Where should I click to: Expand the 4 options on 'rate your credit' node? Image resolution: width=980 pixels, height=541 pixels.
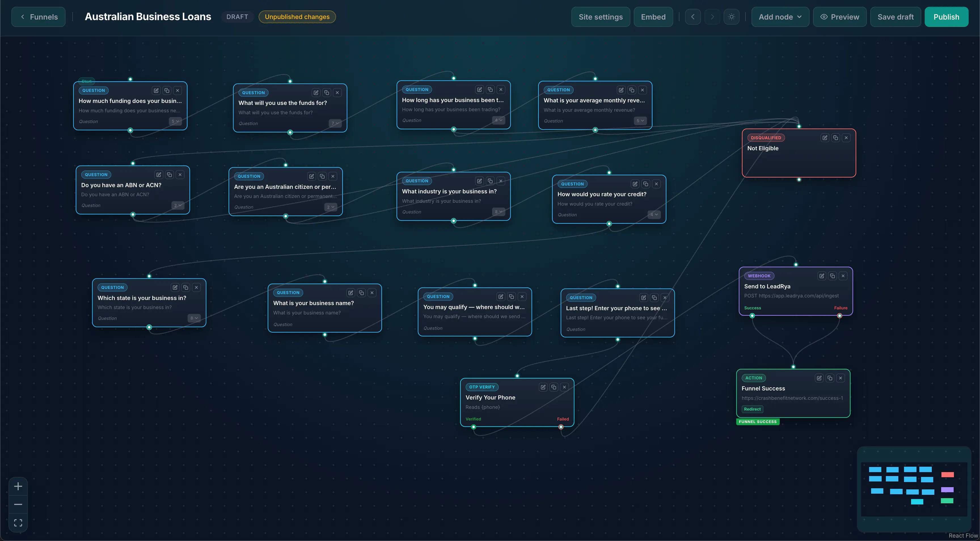coord(654,215)
